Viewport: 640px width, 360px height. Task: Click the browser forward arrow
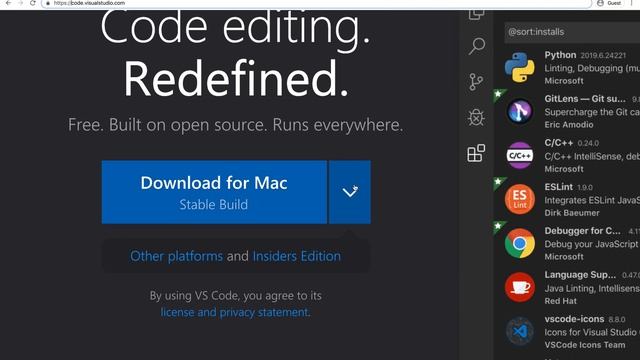click(20, 3)
